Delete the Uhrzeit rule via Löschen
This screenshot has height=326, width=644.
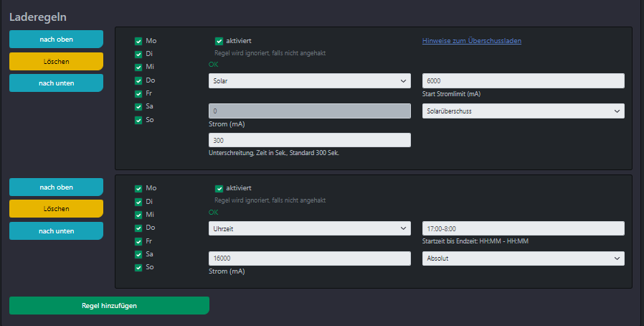[56, 209]
